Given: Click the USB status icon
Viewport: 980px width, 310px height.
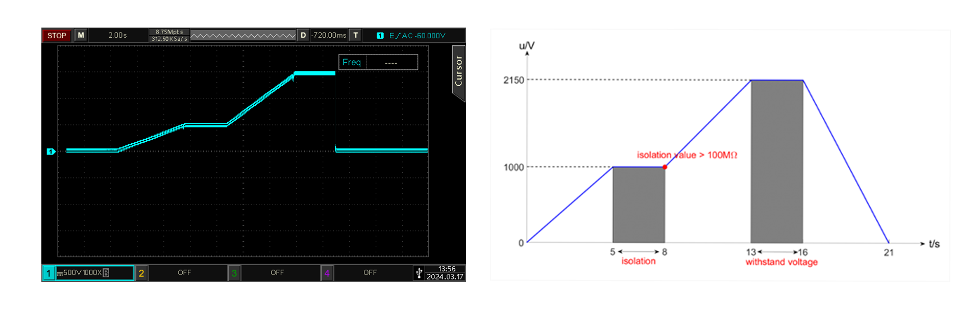Looking at the screenshot, I should pos(419,273).
